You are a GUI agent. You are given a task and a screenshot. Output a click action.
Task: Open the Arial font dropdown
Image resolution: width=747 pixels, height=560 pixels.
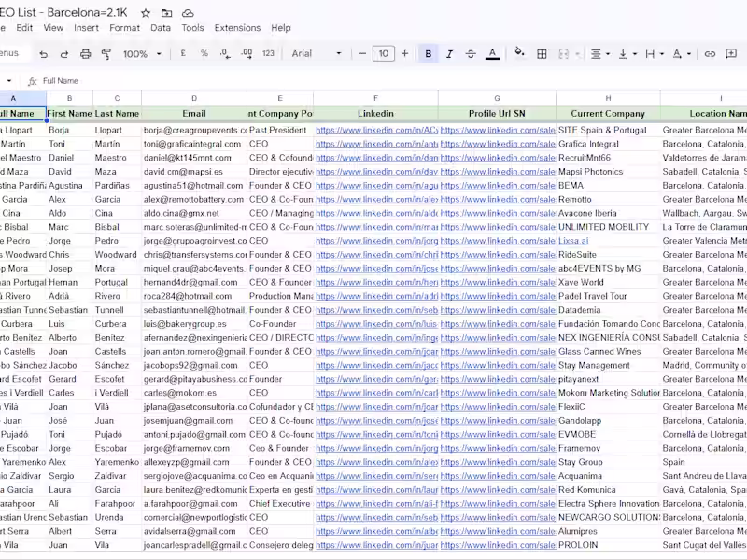[317, 53]
